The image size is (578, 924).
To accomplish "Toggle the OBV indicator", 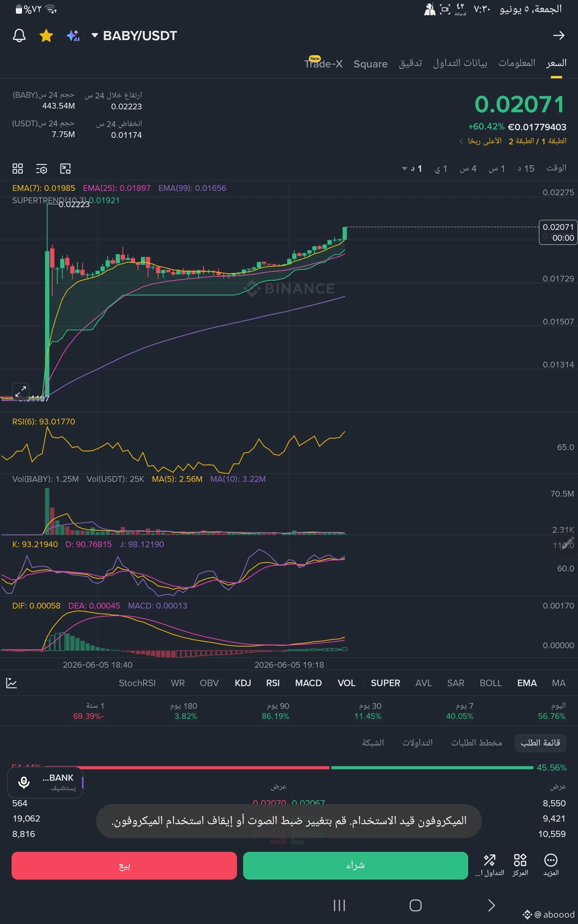I will [209, 683].
